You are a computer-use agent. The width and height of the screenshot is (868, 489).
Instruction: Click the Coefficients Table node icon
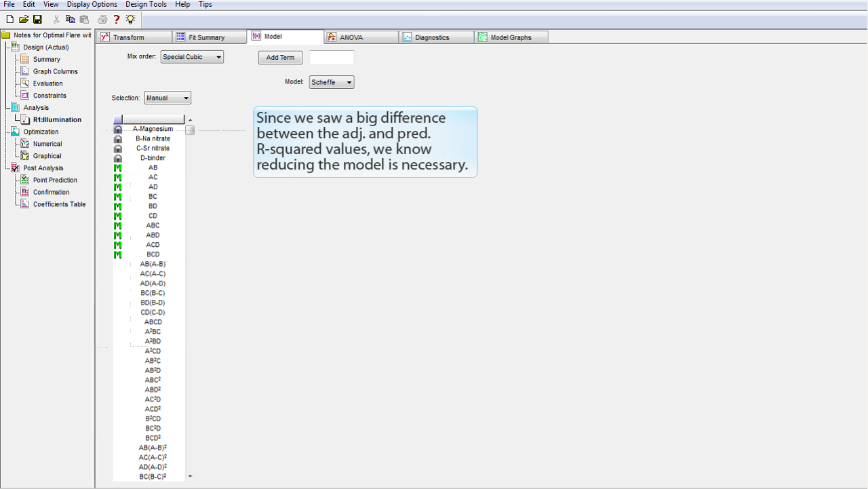point(25,204)
